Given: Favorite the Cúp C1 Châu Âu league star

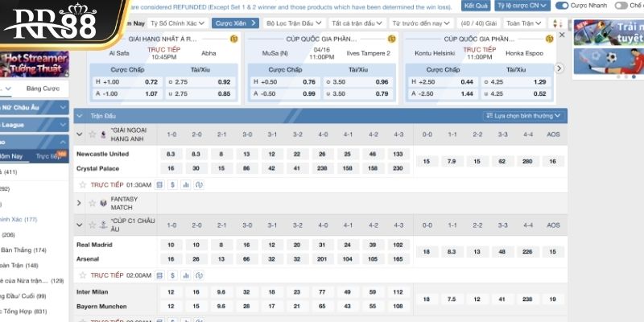Looking at the screenshot, I should tap(93, 225).
